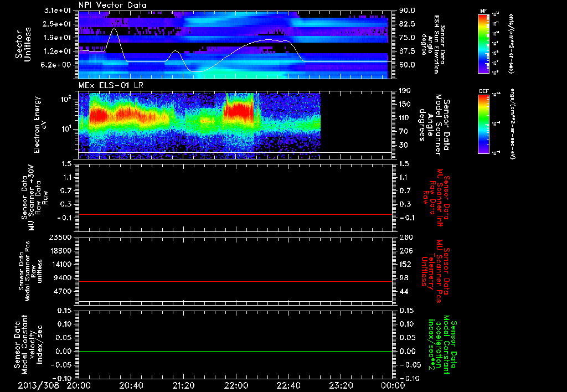
Task: Select the "Sector Unitless" axis title
Action: (23, 44)
